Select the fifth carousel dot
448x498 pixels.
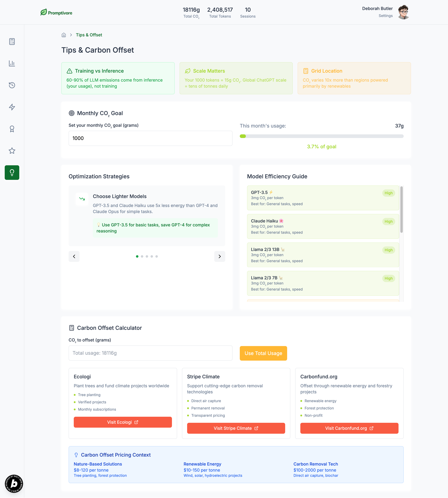[157, 256]
